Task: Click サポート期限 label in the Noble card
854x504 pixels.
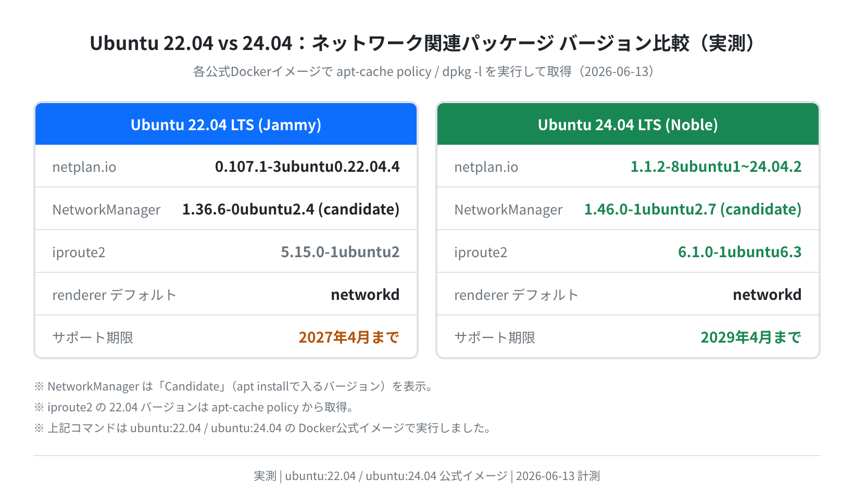Action: [x=495, y=338]
